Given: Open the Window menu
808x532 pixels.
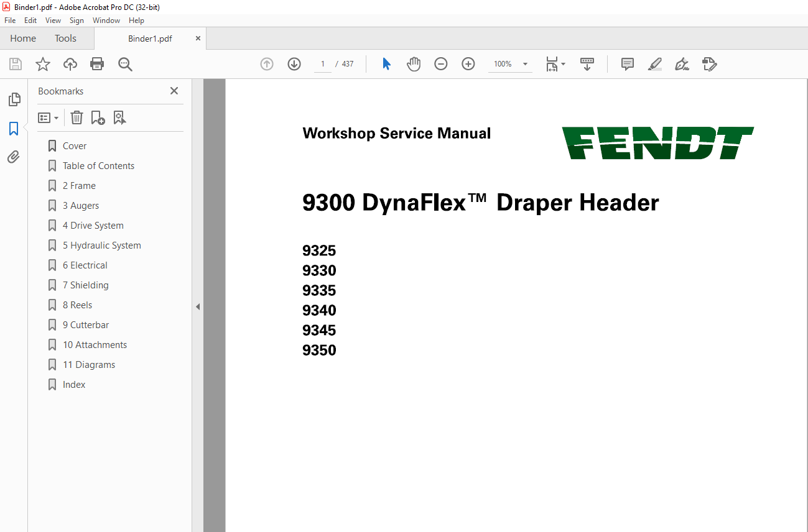Looking at the screenshot, I should (x=106, y=21).
